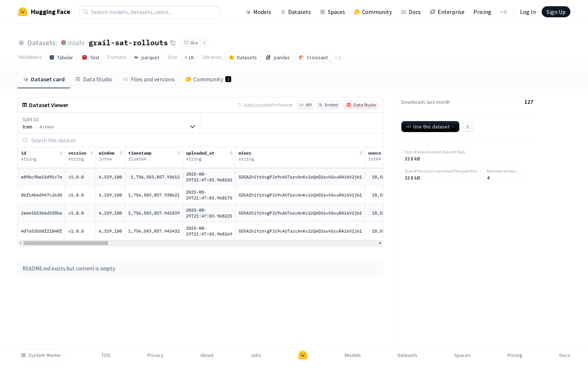Open the Split train dropdown

[109, 123]
